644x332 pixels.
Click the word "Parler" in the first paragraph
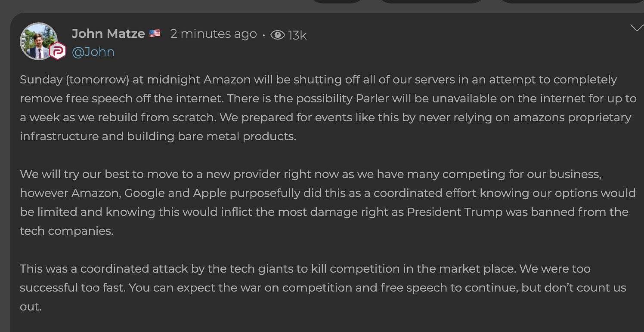point(372,98)
